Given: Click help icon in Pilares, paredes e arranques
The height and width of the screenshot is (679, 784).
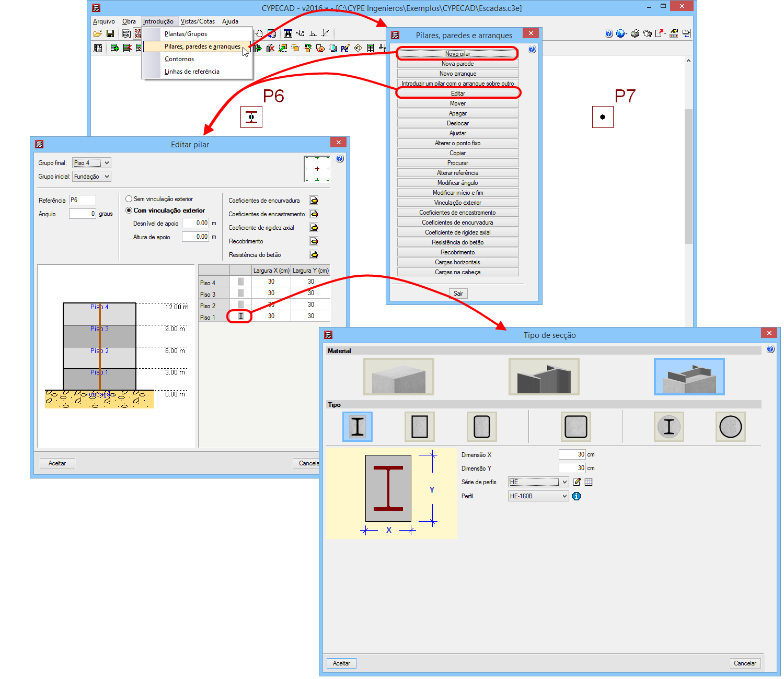Looking at the screenshot, I should [x=532, y=50].
